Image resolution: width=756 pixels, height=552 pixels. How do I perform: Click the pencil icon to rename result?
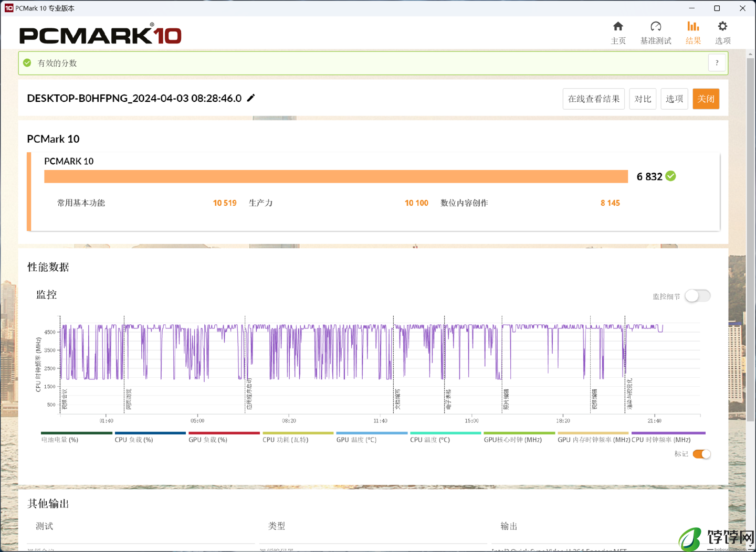(251, 98)
